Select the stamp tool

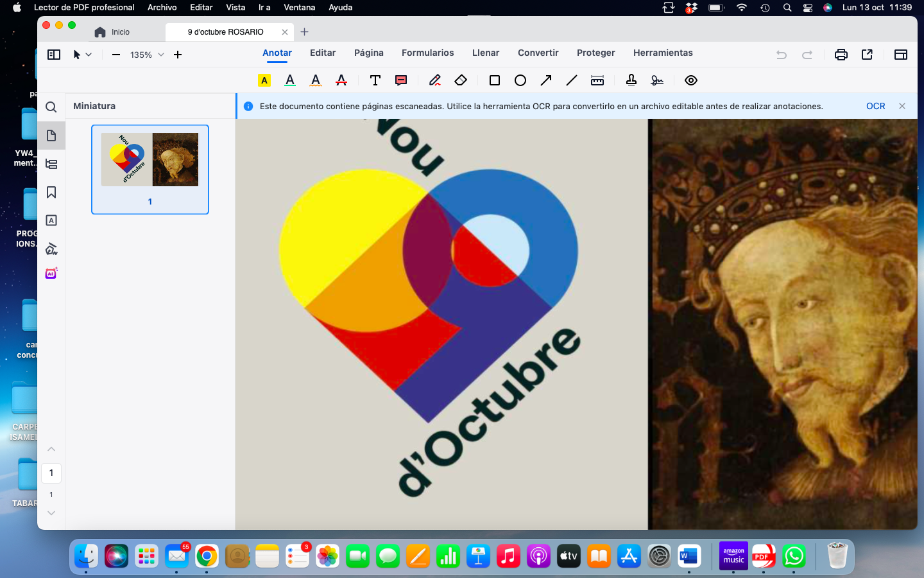[x=631, y=80]
